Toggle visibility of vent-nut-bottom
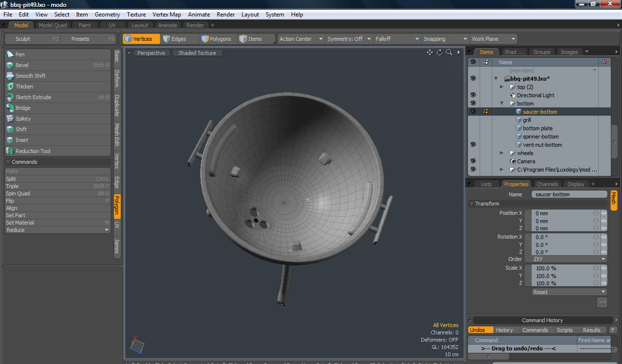This screenshot has height=364, width=622. pos(473,145)
